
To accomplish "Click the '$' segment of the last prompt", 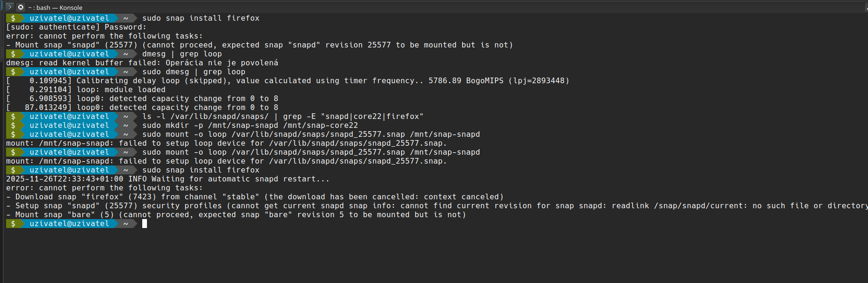I will tap(13, 224).
